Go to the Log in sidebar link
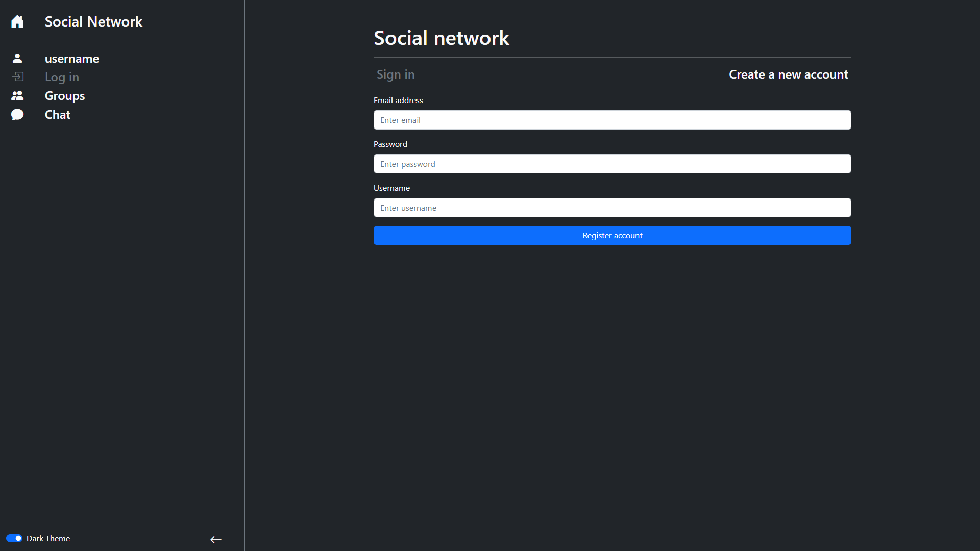Screen dimensions: 980x551 tap(62, 77)
